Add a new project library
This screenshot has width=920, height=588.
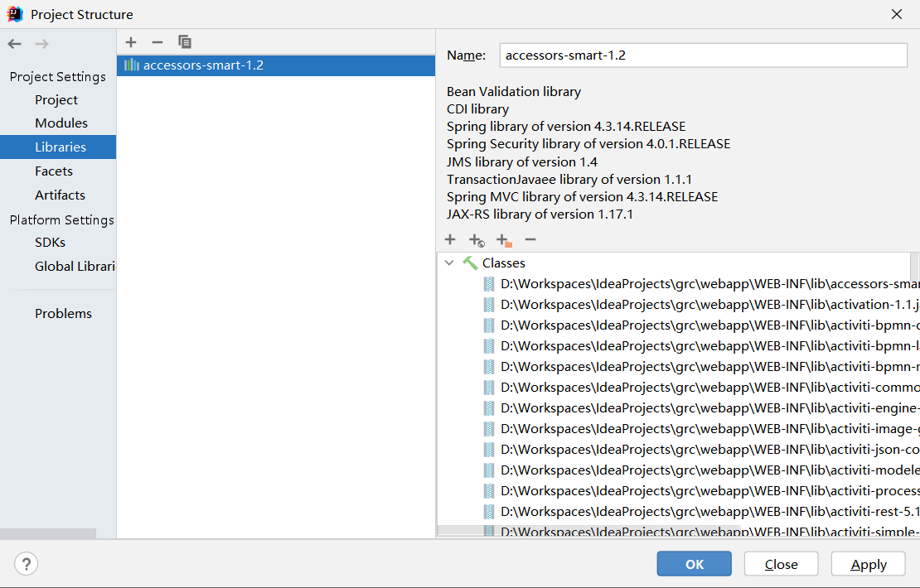tap(131, 42)
